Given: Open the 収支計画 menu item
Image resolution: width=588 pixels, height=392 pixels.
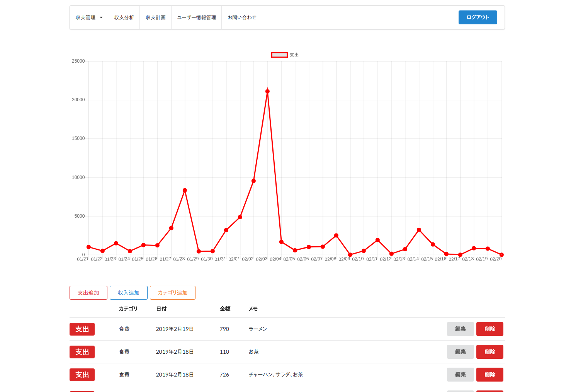Looking at the screenshot, I should pos(155,18).
